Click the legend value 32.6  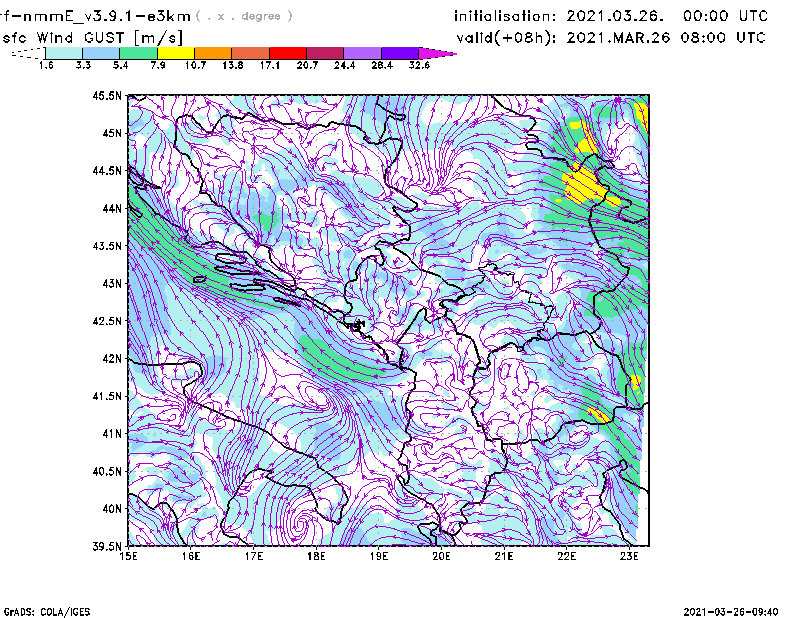tap(419, 65)
